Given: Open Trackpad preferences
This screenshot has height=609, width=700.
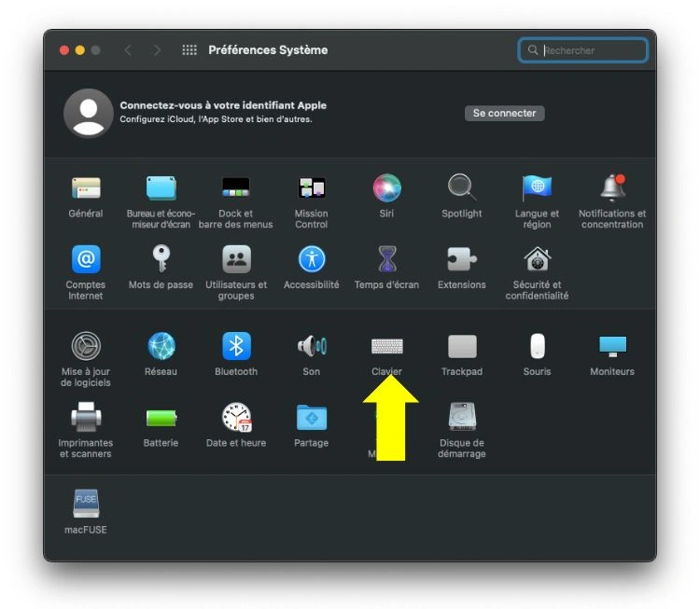Looking at the screenshot, I should coord(462,346).
